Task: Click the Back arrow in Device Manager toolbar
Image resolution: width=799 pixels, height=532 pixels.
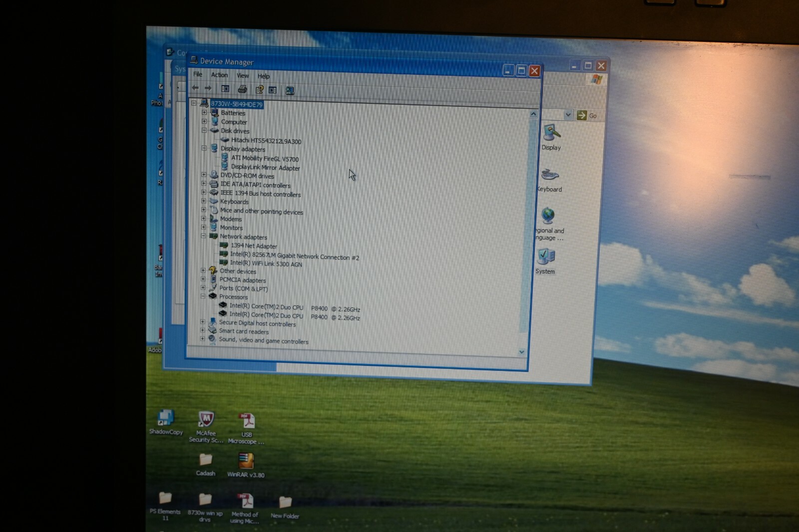Action: [x=195, y=88]
